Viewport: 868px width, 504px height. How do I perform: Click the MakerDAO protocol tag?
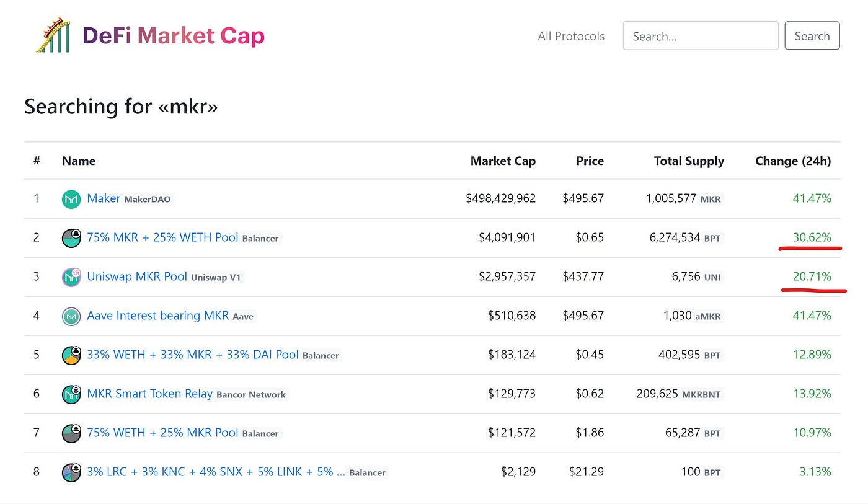coord(148,200)
